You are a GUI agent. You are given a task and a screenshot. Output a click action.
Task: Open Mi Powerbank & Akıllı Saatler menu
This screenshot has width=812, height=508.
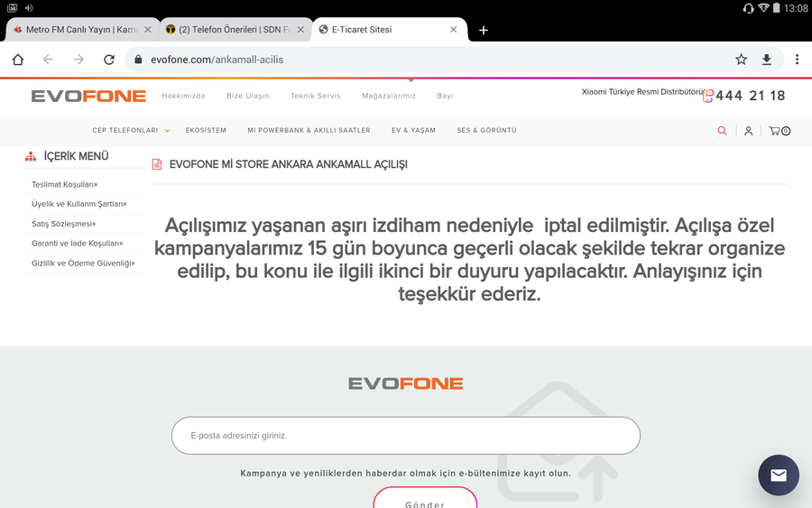(x=309, y=131)
